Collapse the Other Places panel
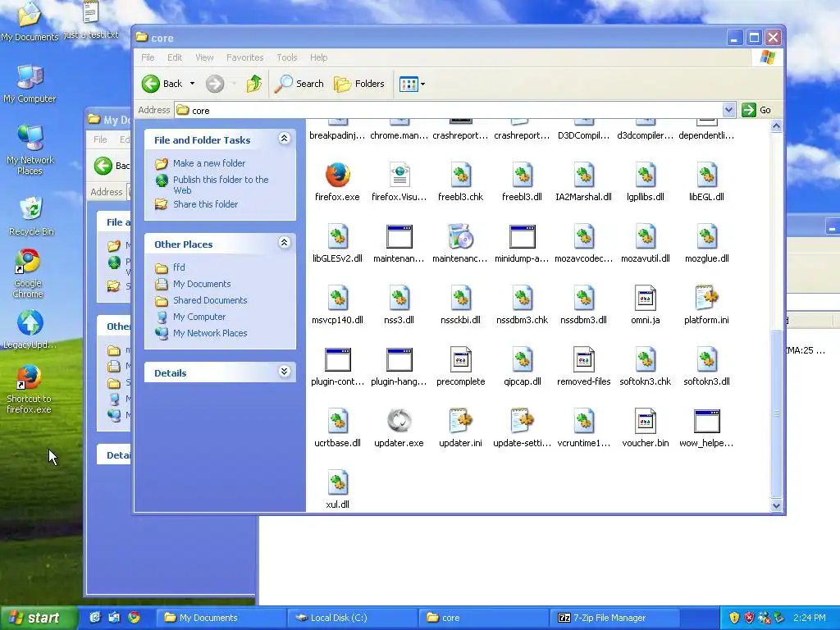This screenshot has width=840, height=630. click(284, 243)
